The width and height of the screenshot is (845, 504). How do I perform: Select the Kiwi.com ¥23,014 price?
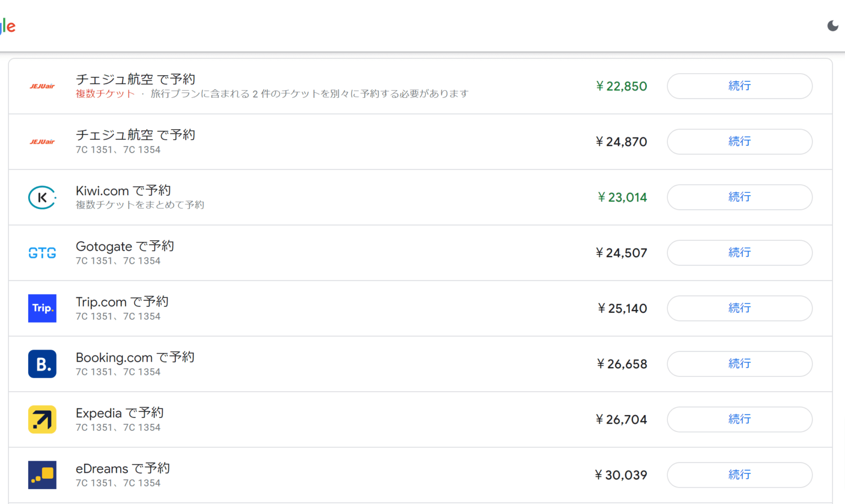point(622,197)
